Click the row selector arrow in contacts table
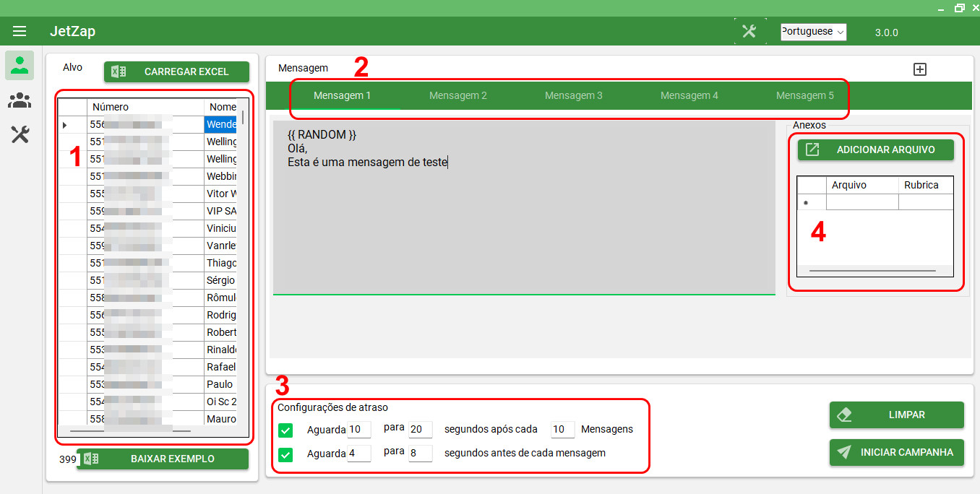The image size is (980, 494). [x=65, y=125]
